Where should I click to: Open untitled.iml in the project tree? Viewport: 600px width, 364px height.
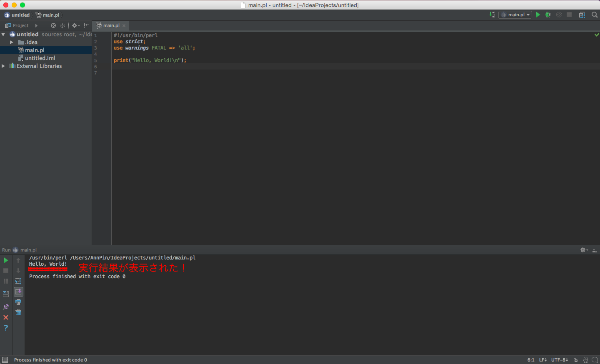pyautogui.click(x=40, y=58)
